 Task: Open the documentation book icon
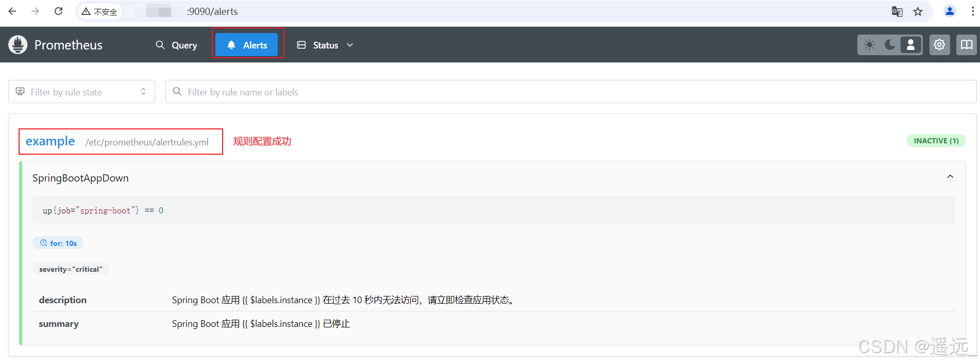[967, 45]
